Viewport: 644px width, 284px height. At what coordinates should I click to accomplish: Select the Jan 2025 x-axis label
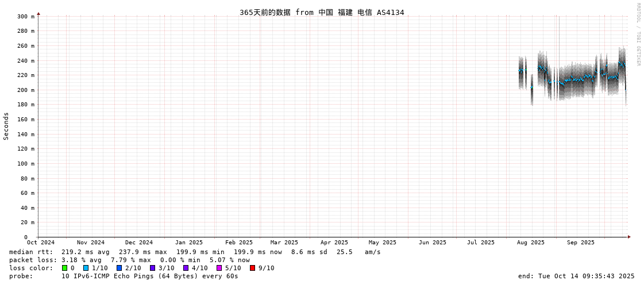[189, 243]
